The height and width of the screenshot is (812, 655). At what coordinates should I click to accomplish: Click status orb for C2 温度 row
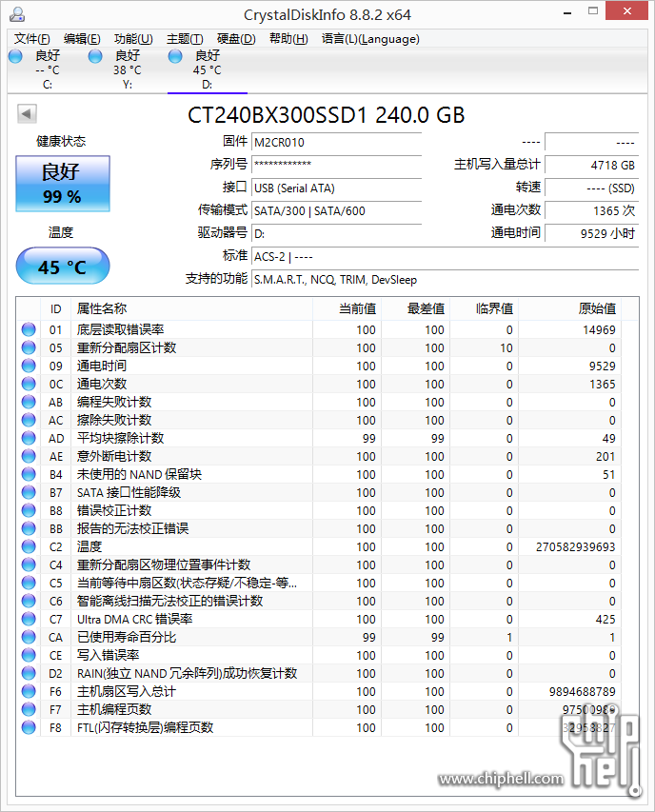[29, 546]
